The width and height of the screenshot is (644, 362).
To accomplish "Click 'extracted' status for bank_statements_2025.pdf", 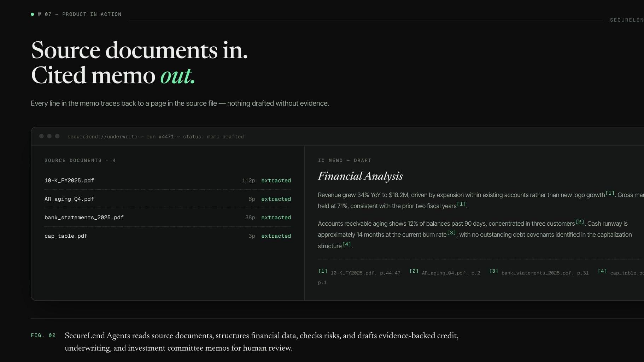I will (x=276, y=218).
